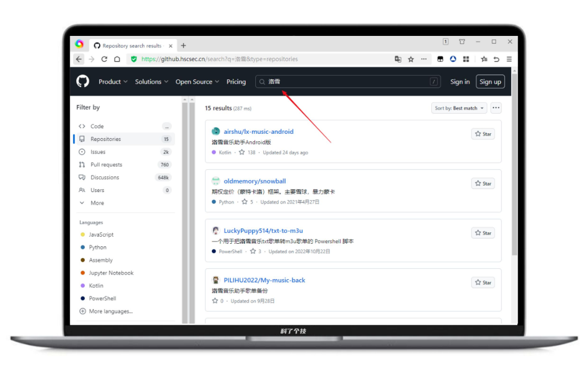Star the oldmemory/snowball repository
The height and width of the screenshot is (377, 588).
(483, 183)
